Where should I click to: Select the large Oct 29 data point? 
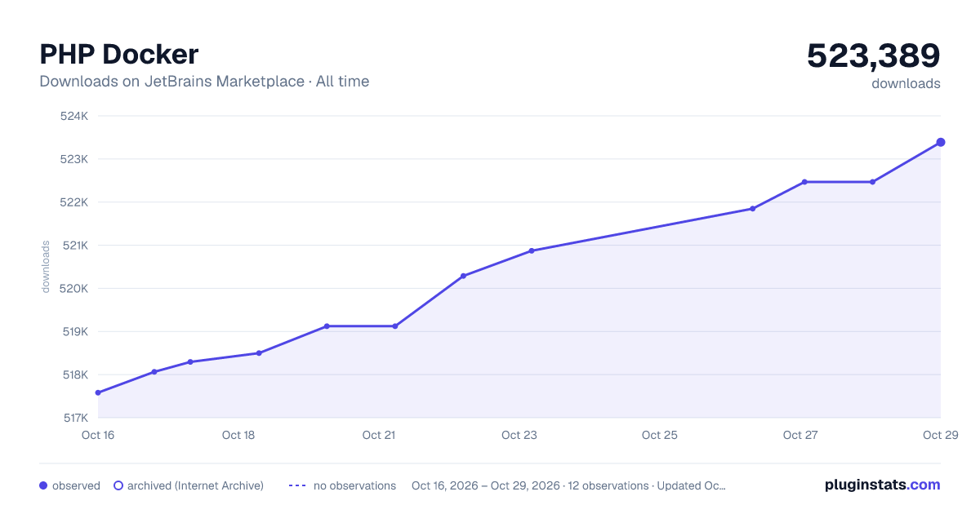point(941,142)
